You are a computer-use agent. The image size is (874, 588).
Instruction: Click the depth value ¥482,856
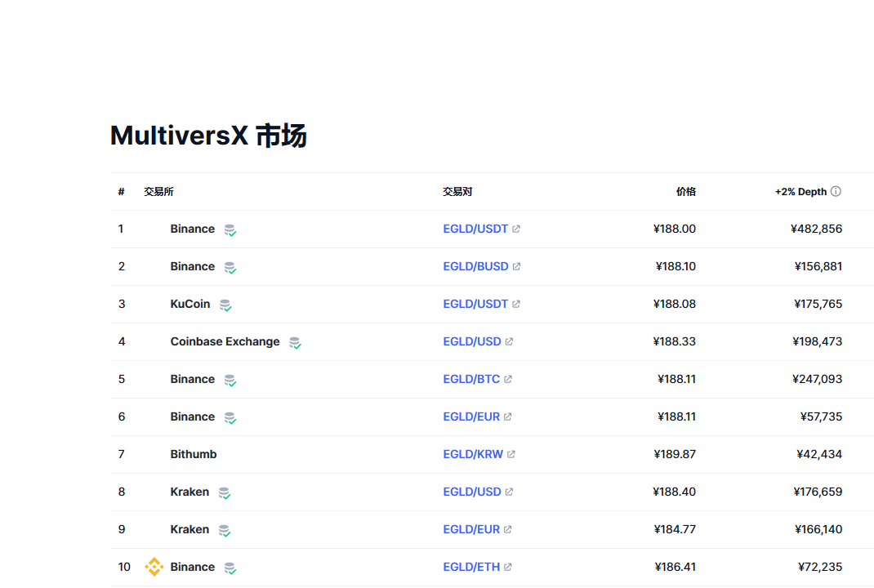[816, 229]
